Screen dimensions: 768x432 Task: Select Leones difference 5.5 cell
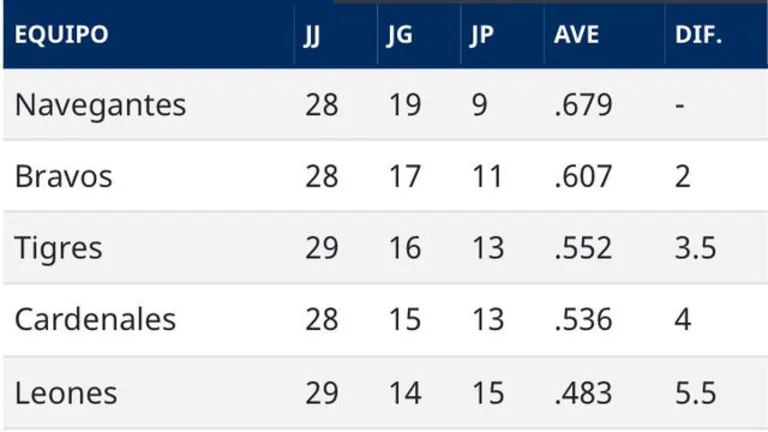pos(696,393)
